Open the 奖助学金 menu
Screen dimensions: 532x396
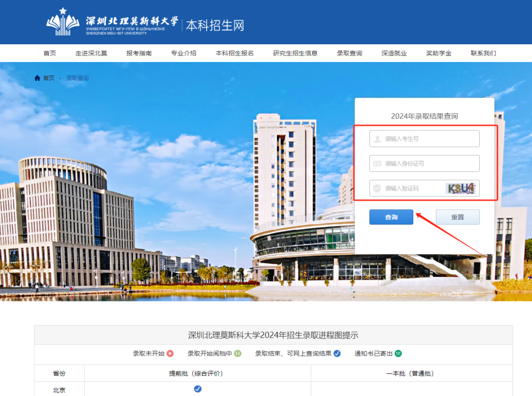pos(439,53)
